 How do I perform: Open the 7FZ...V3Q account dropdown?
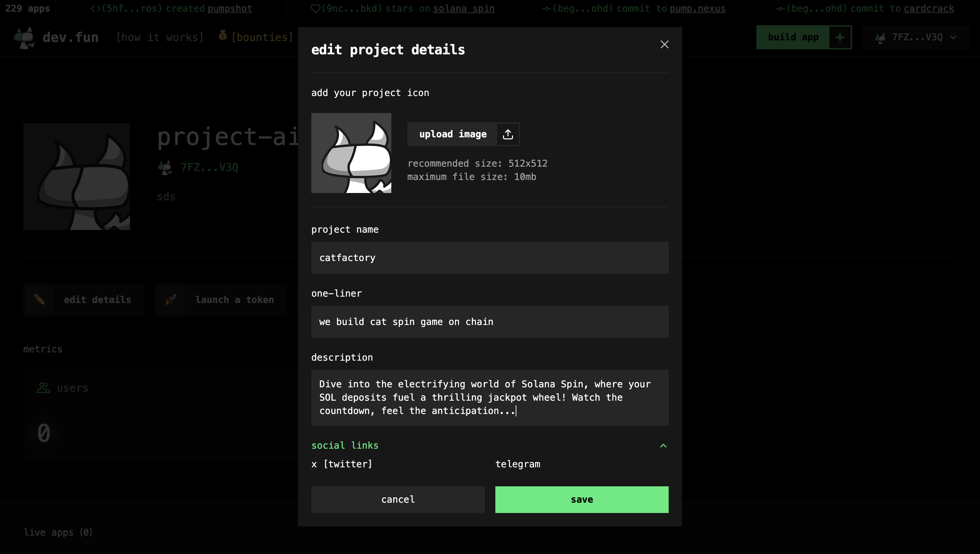tap(917, 37)
